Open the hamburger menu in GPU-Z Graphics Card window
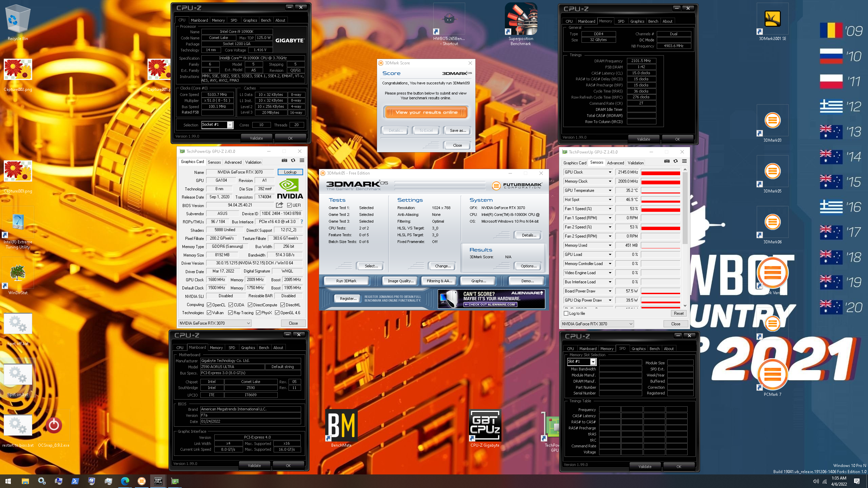Image resolution: width=868 pixels, height=488 pixels. [302, 161]
